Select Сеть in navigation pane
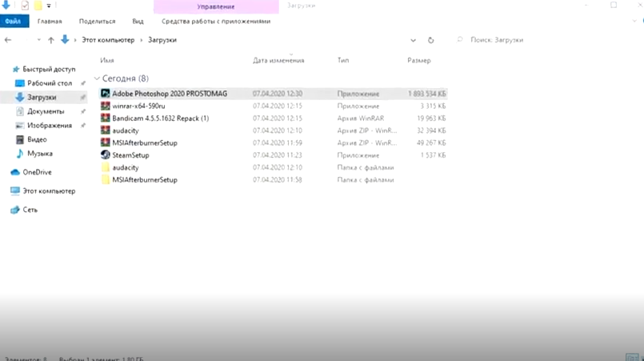The width and height of the screenshot is (644, 361). click(x=30, y=210)
